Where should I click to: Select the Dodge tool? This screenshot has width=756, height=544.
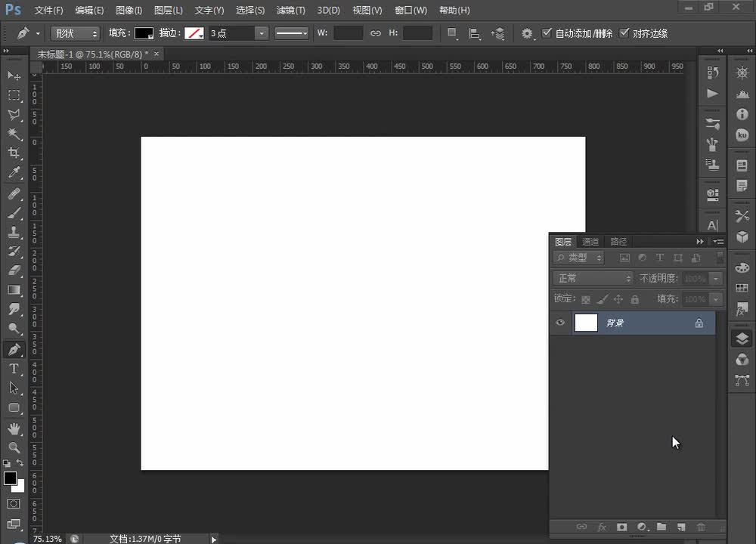[14, 329]
